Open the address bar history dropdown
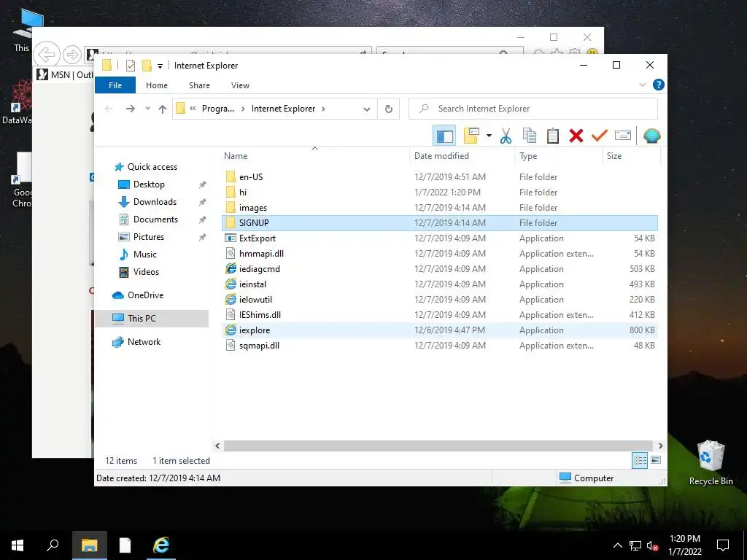 point(367,109)
